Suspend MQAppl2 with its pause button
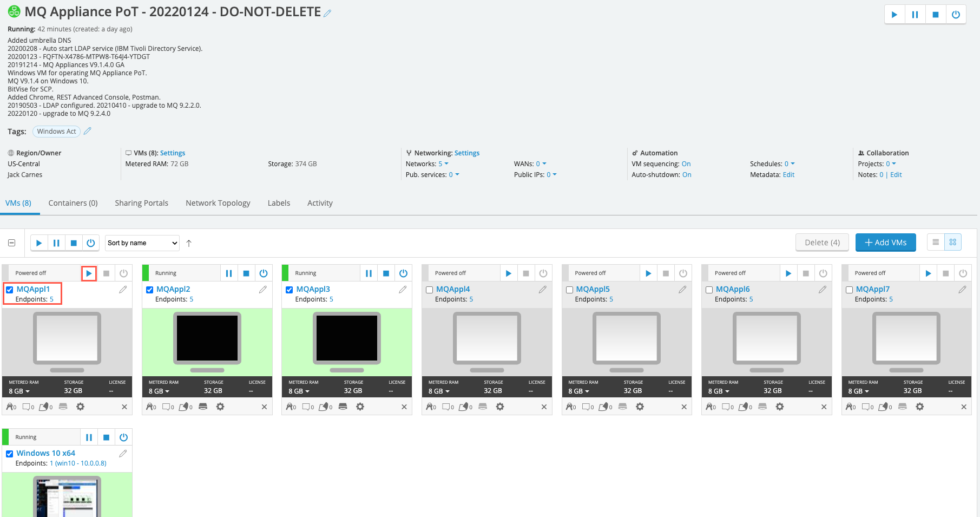The width and height of the screenshot is (980, 517). [x=229, y=273]
